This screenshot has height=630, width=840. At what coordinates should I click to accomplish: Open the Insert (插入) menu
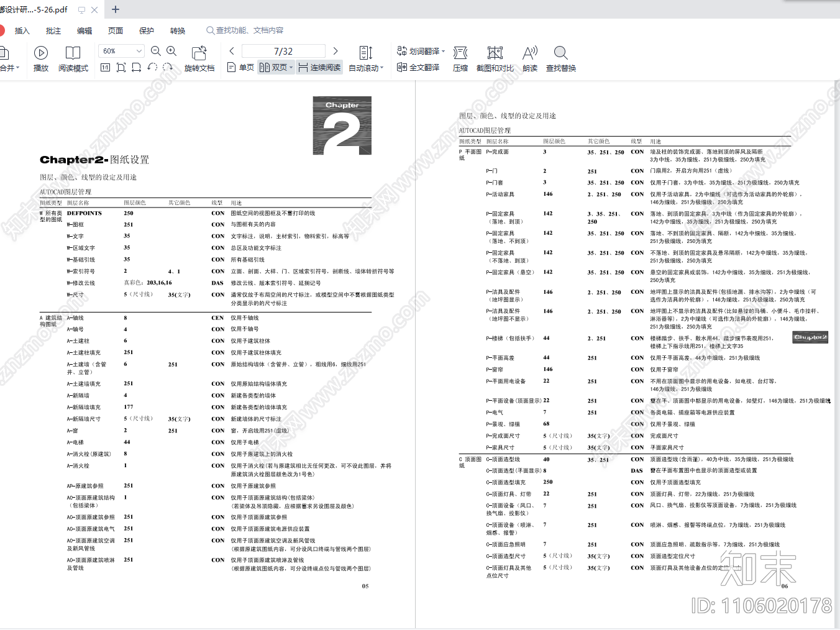(x=22, y=30)
